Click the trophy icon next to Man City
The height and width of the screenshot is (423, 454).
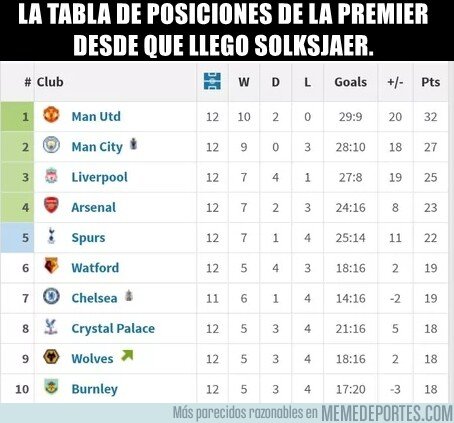point(133,144)
